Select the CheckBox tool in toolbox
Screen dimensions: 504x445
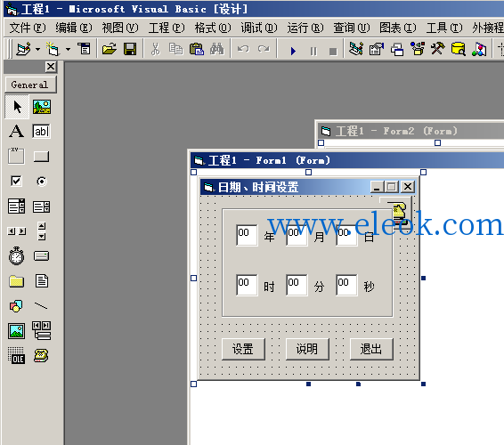tap(16, 182)
